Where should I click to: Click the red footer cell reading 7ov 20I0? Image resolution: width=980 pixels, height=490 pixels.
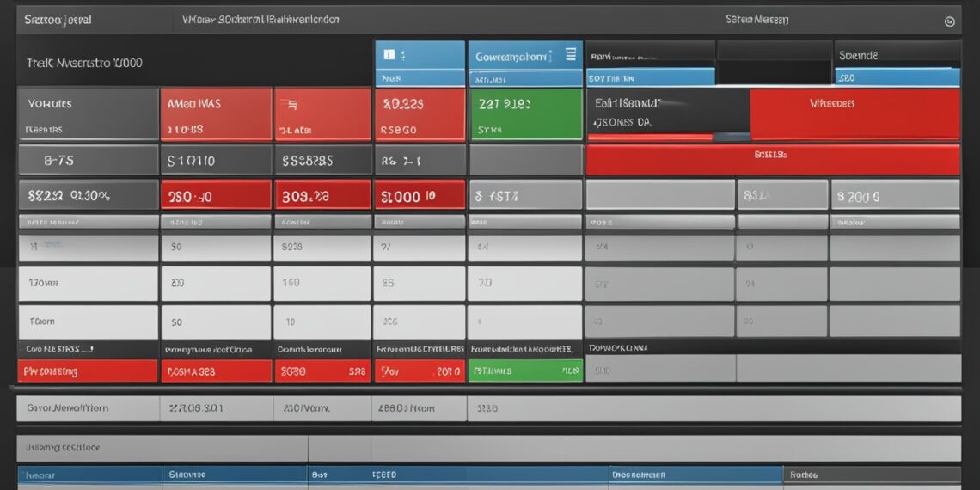coord(420,371)
